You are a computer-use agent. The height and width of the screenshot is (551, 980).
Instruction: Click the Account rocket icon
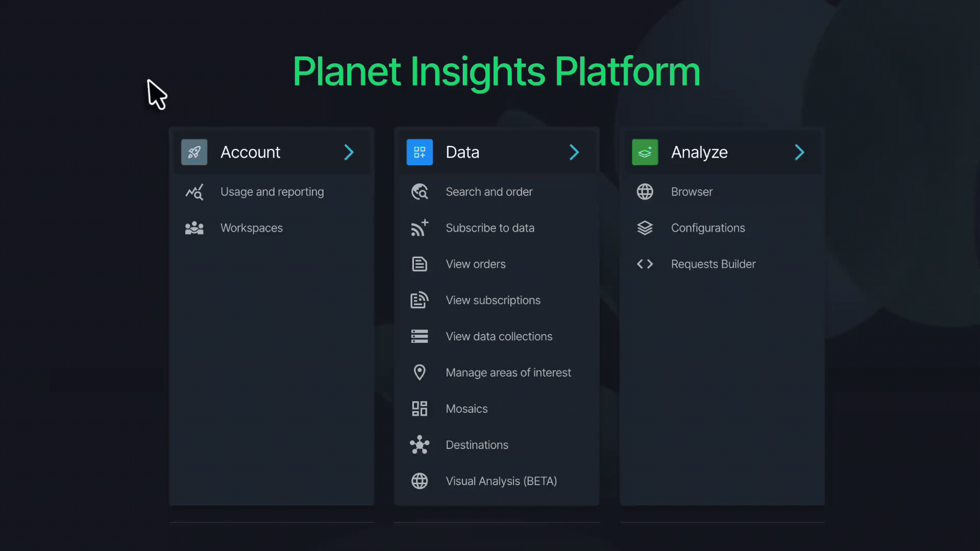click(x=194, y=152)
